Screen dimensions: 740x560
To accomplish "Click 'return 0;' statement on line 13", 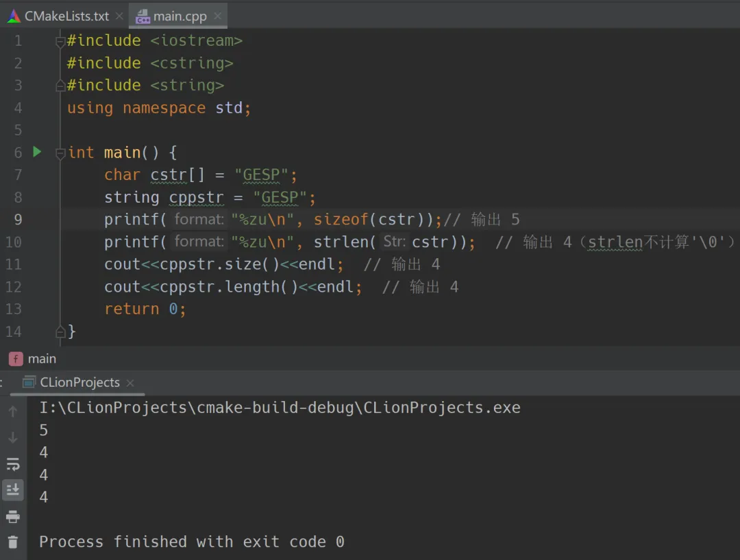I will click(x=145, y=309).
